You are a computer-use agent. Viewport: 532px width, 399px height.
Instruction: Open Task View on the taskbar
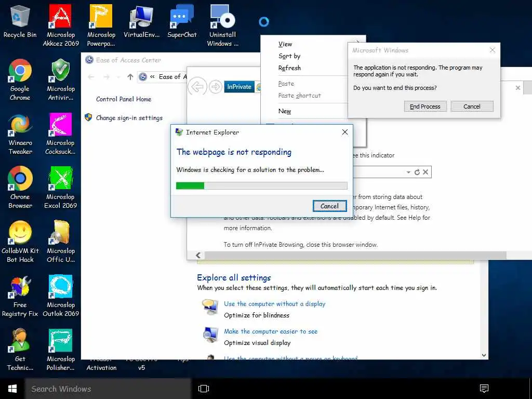coord(204,389)
